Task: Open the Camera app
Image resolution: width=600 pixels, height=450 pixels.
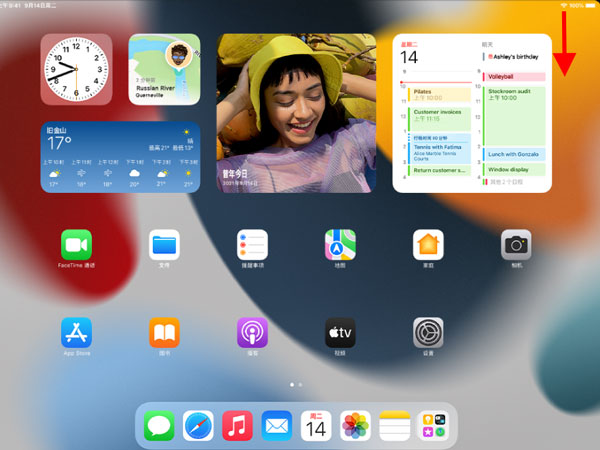Action: pos(516,244)
